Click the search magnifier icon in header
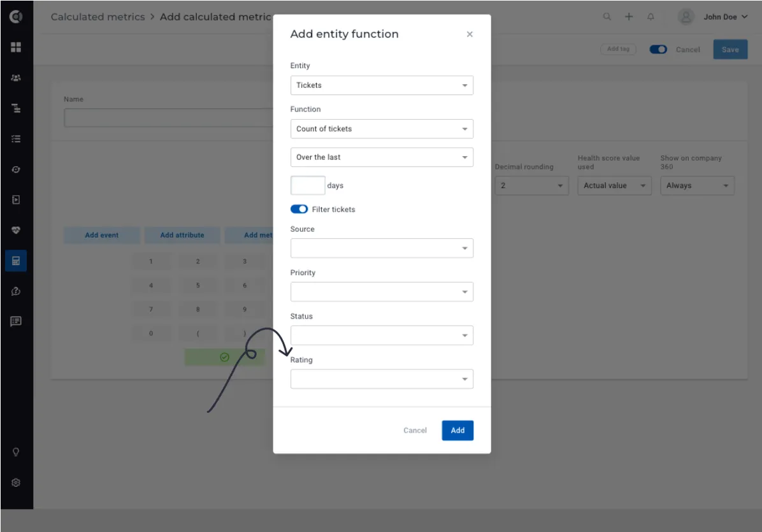Image resolution: width=762 pixels, height=532 pixels. (607, 17)
